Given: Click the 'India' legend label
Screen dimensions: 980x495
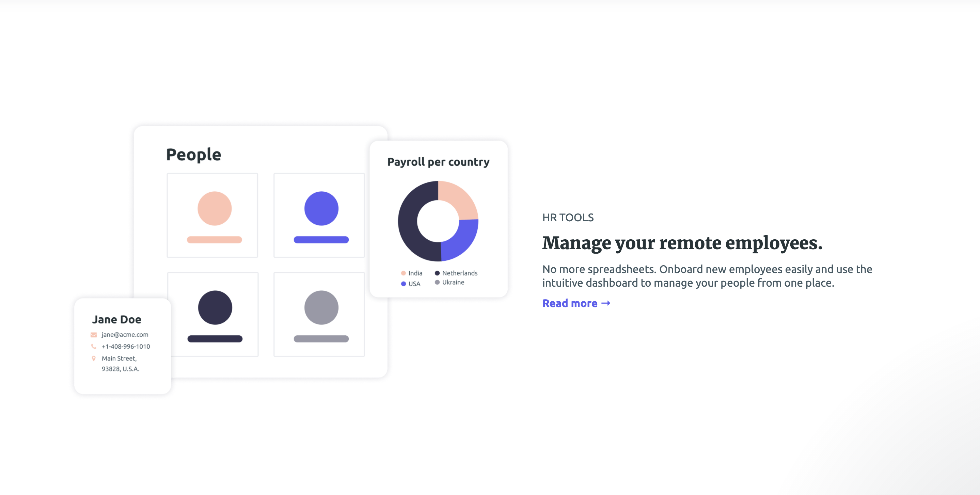Looking at the screenshot, I should pos(415,273).
